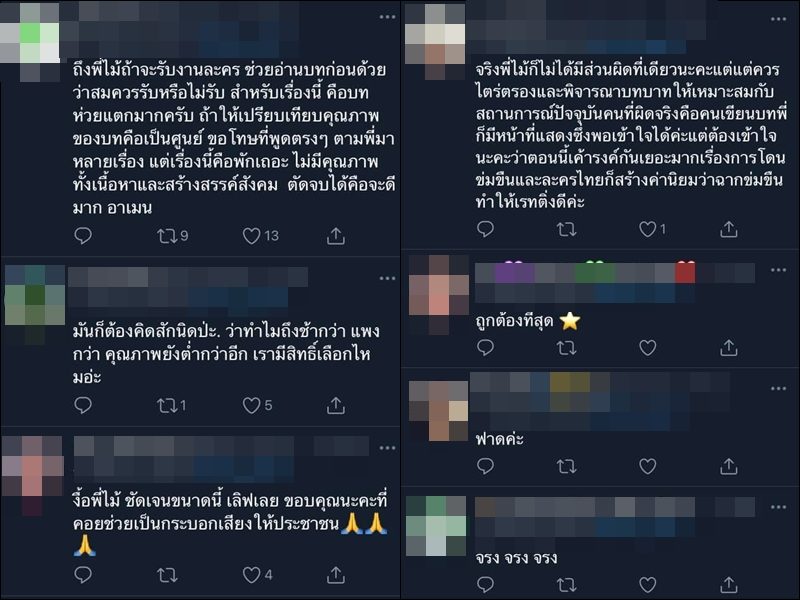Open the tweet beginning with มันก็ต้องคิดสักนิด

226,354
